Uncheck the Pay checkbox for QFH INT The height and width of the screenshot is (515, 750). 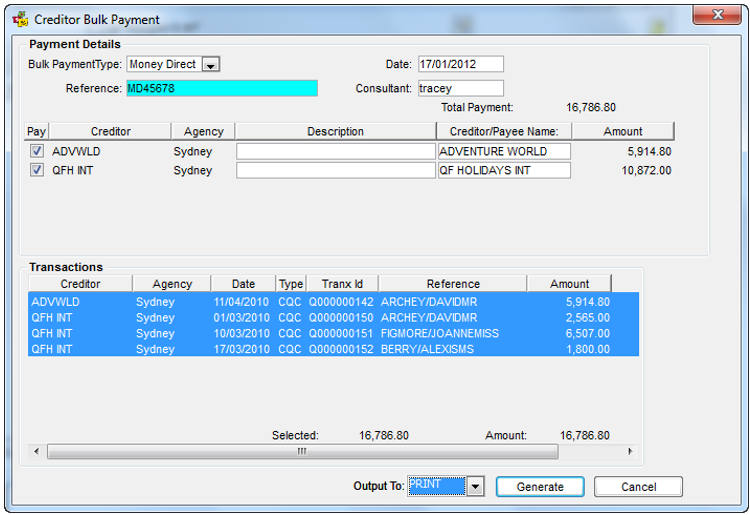click(x=37, y=170)
